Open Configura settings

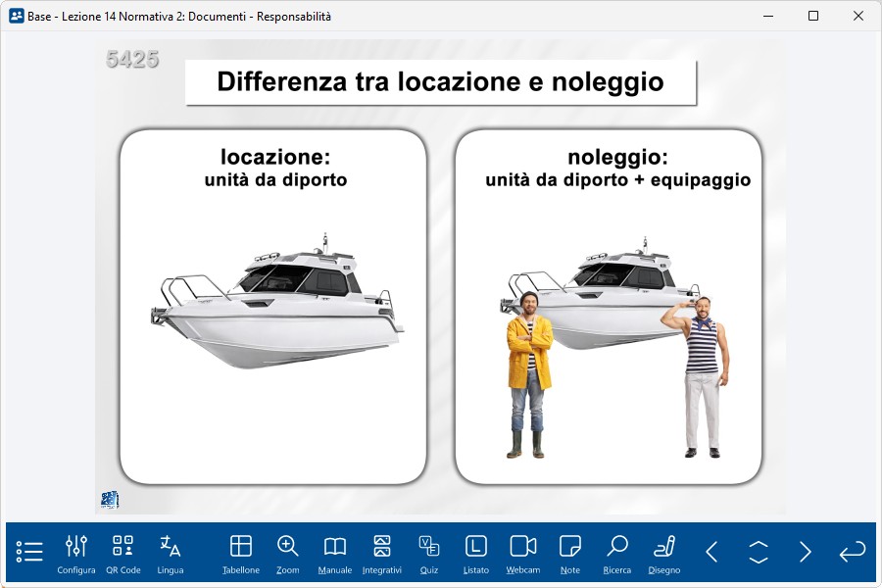click(76, 553)
